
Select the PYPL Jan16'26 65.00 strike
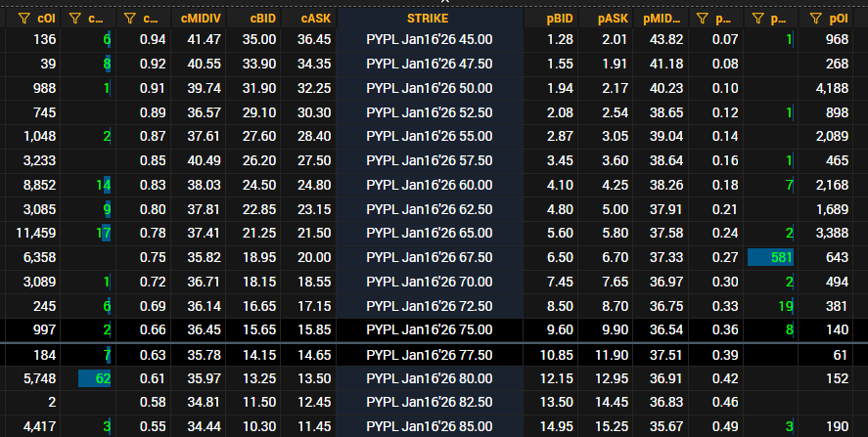pyautogui.click(x=429, y=234)
